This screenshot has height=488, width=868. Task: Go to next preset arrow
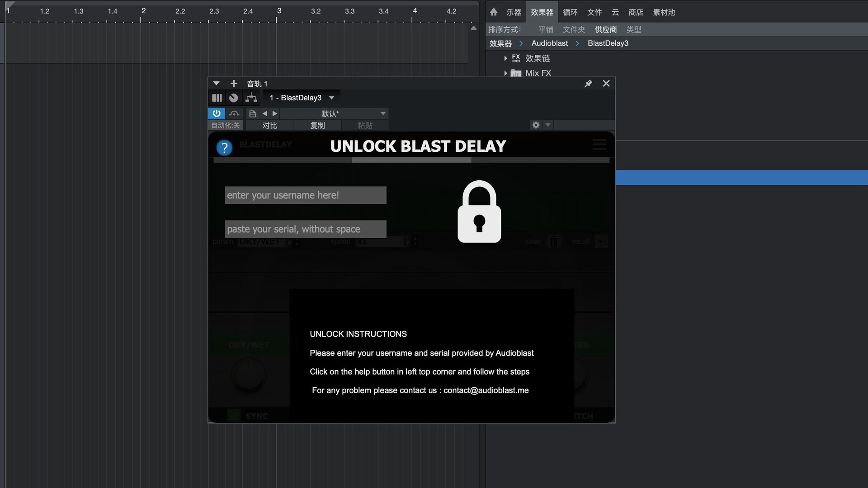point(275,113)
